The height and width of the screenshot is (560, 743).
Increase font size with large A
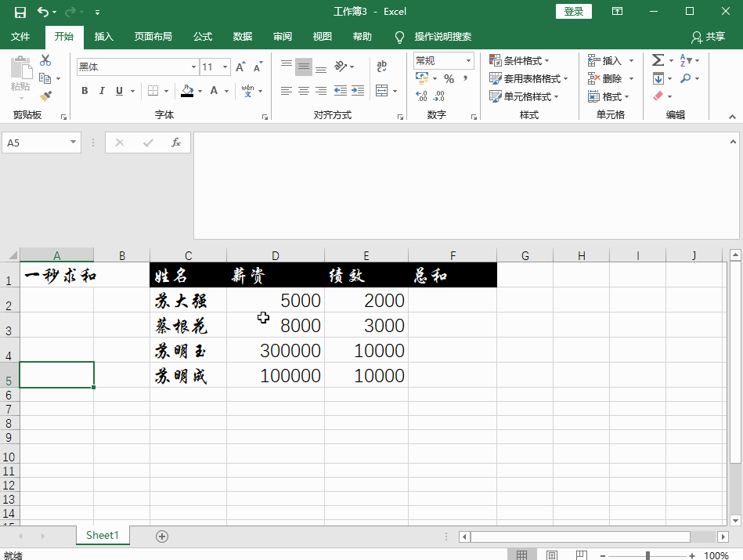(x=240, y=67)
